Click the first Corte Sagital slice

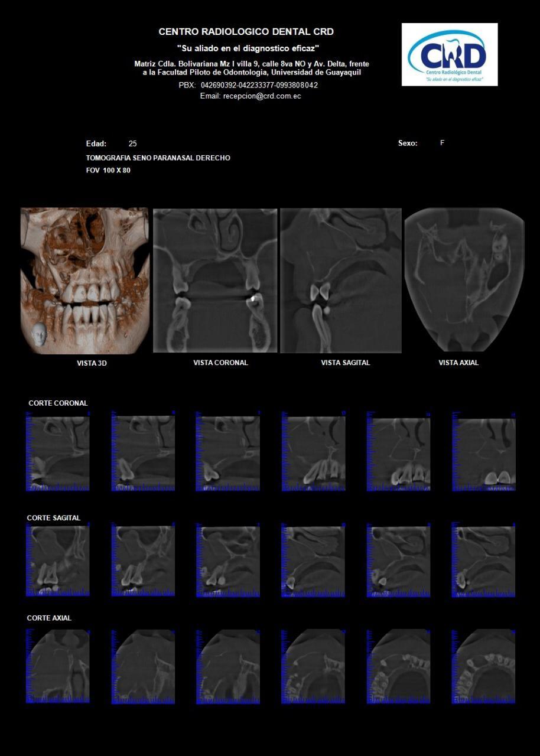pos(58,560)
